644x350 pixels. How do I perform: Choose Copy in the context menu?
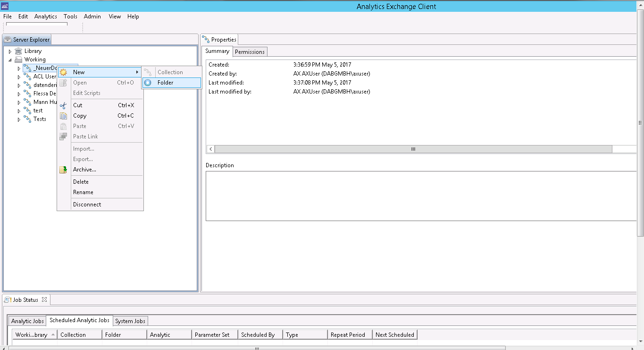tap(100, 116)
